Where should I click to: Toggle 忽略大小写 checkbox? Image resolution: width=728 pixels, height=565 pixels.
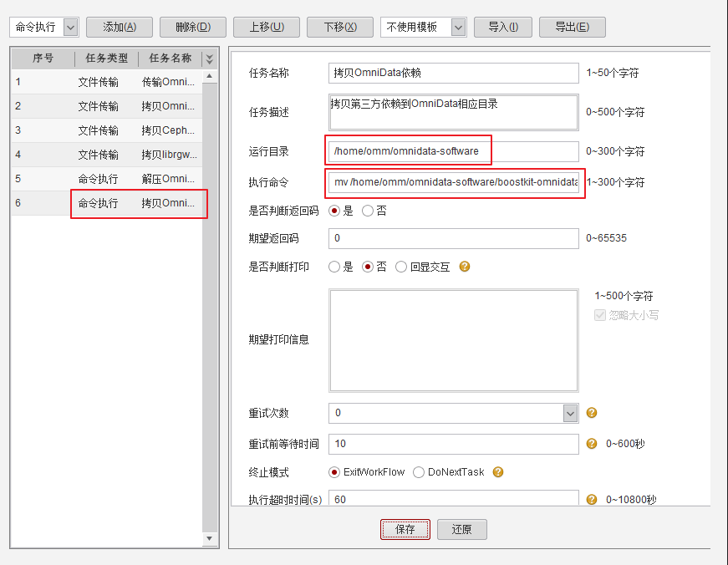[600, 315]
